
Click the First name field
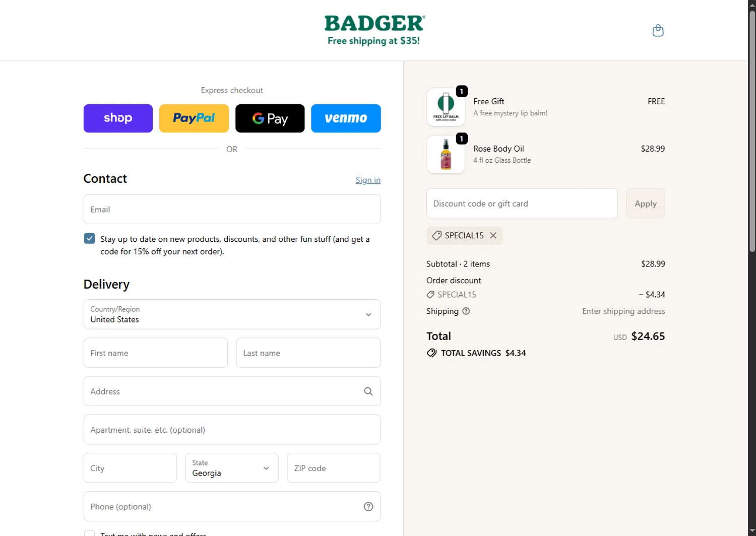tap(155, 353)
